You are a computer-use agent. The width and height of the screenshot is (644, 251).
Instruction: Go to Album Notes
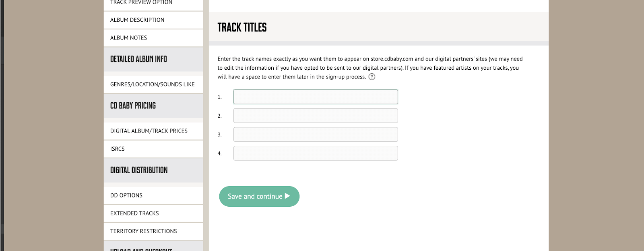(129, 38)
